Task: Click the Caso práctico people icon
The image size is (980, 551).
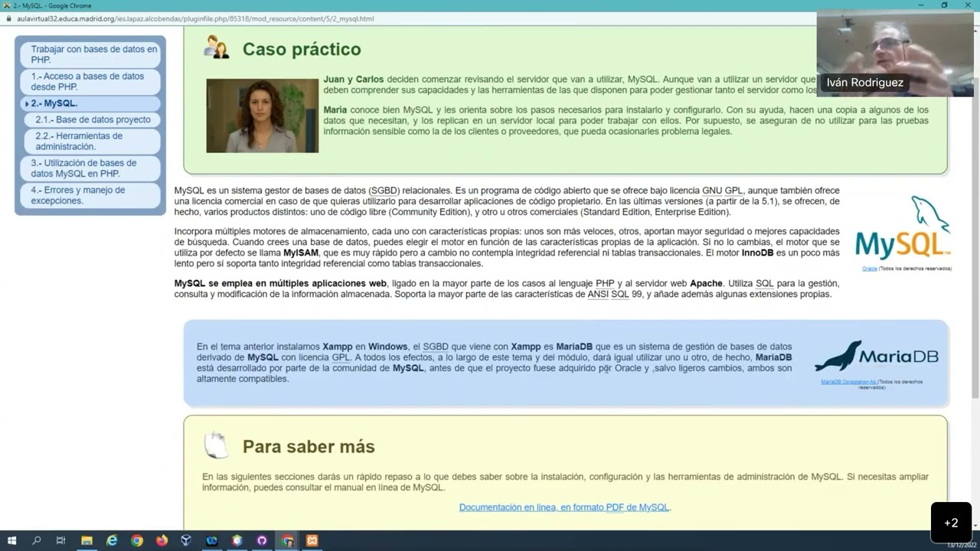Action: (x=216, y=47)
